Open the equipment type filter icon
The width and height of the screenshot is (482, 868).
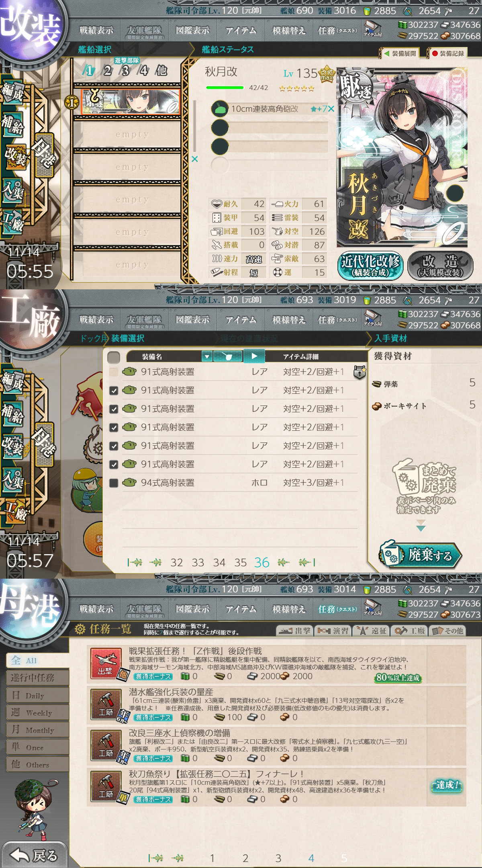[x=228, y=356]
